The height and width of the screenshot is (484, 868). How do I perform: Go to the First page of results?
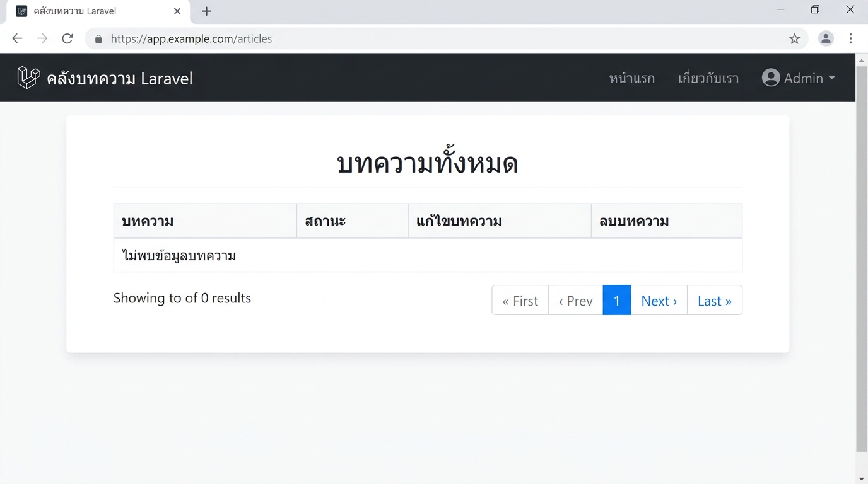520,300
